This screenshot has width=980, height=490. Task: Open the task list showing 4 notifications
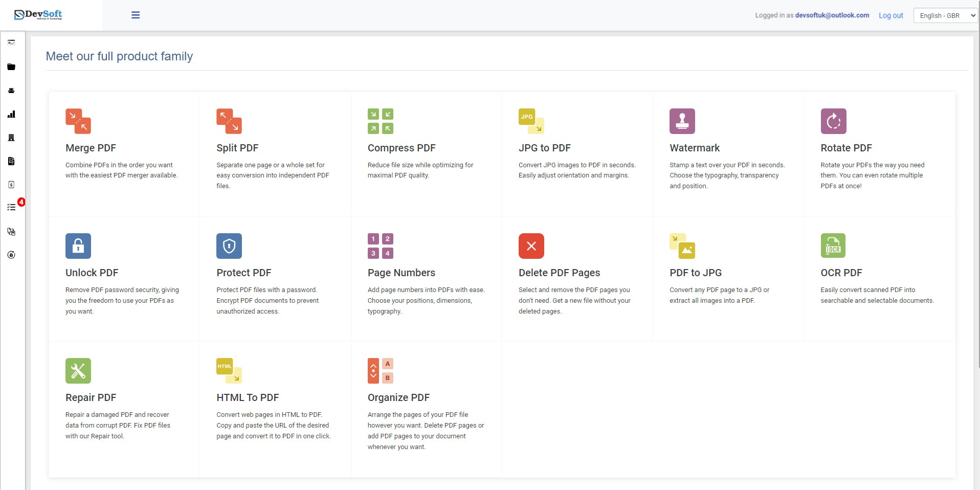tap(11, 207)
